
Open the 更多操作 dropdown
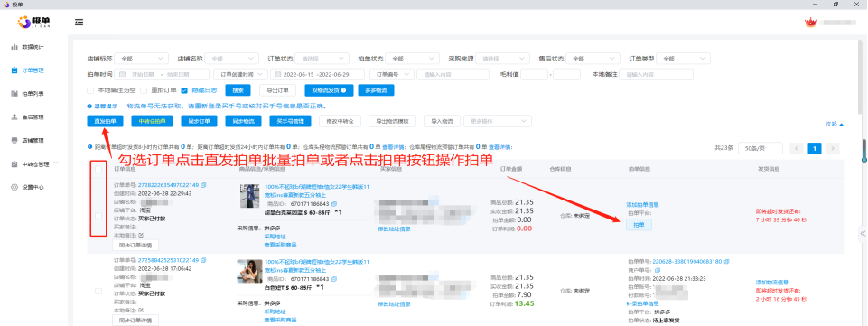point(499,121)
